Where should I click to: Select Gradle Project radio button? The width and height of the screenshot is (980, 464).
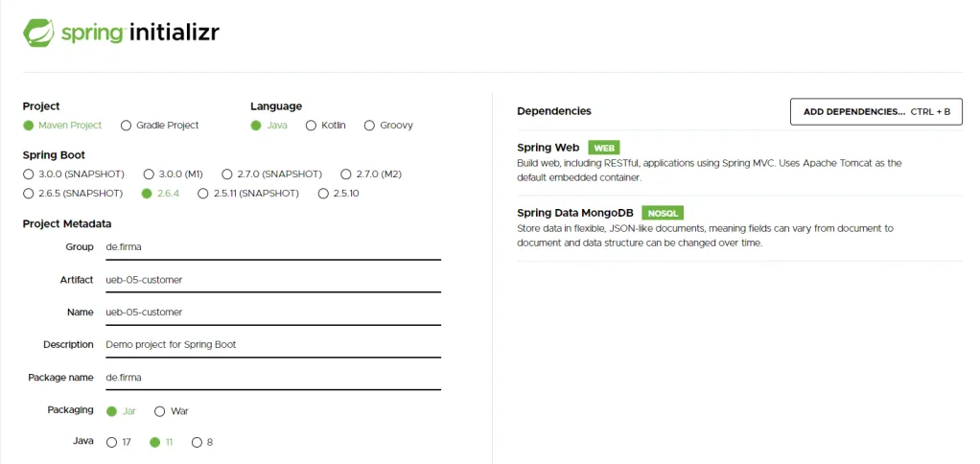[x=160, y=125]
